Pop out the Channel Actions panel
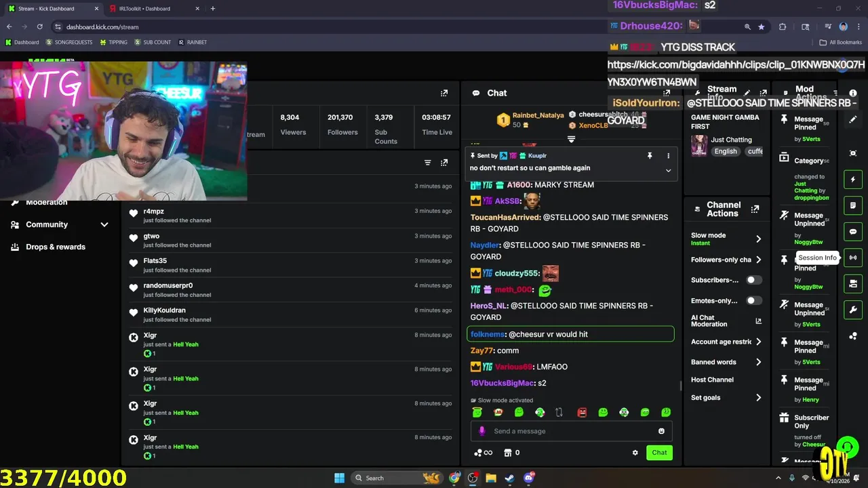Screen dimensions: 868x488 (755, 209)
